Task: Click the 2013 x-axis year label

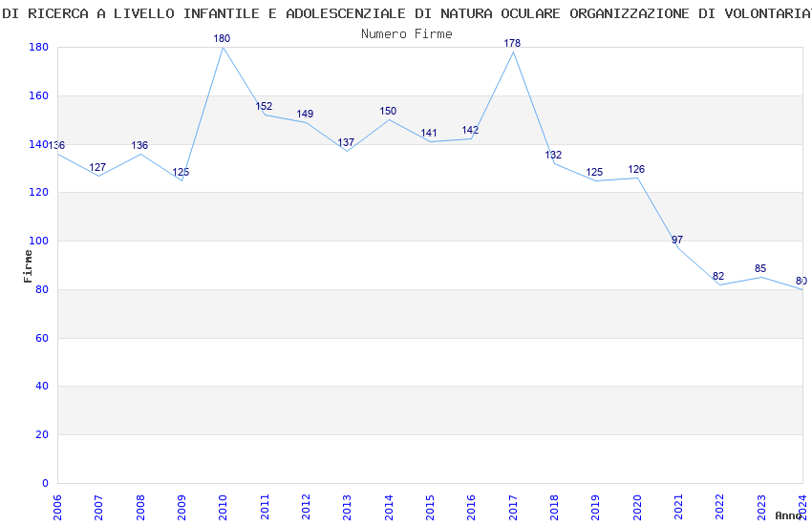Action: point(348,508)
